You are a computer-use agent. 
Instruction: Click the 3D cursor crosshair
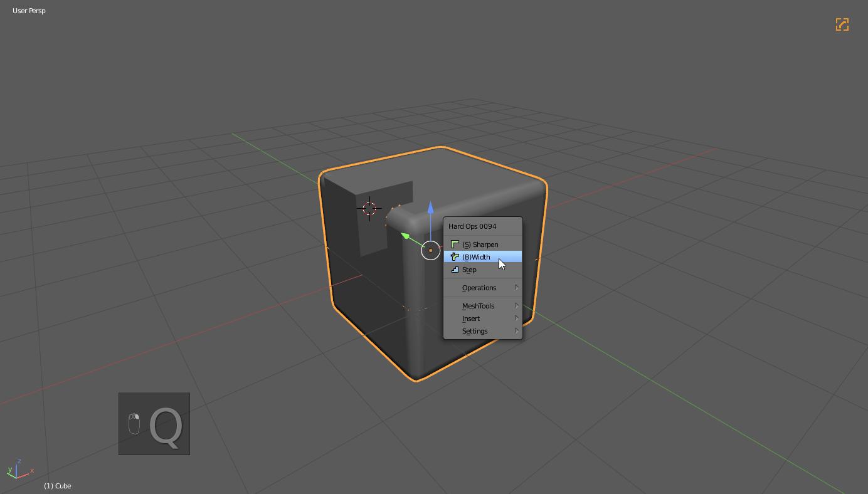tap(369, 208)
